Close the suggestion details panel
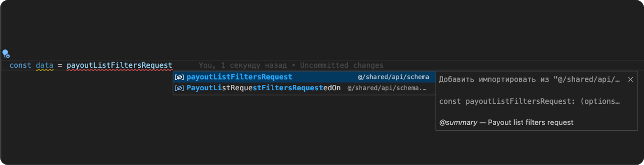The image size is (644, 165). click(630, 79)
